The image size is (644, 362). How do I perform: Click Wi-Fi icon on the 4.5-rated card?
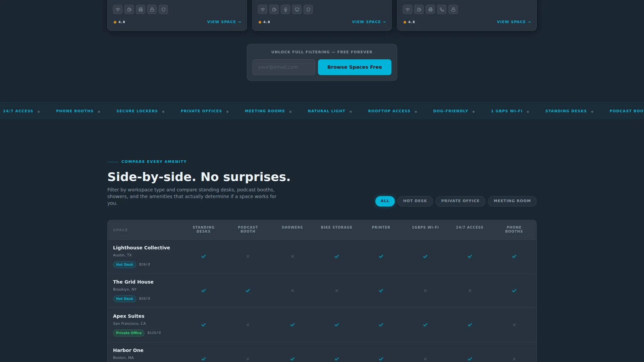pyautogui.click(x=408, y=10)
